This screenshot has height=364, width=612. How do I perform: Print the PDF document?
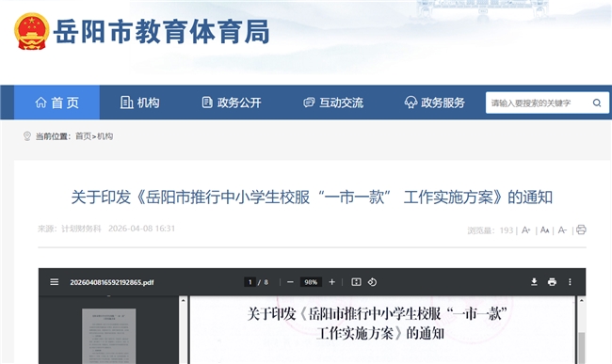[552, 282]
